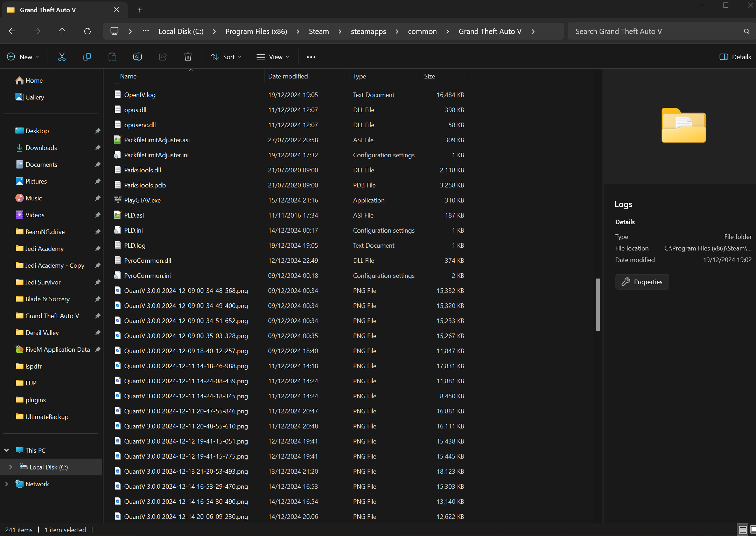Select steamapps in the breadcrumb path

coord(368,31)
